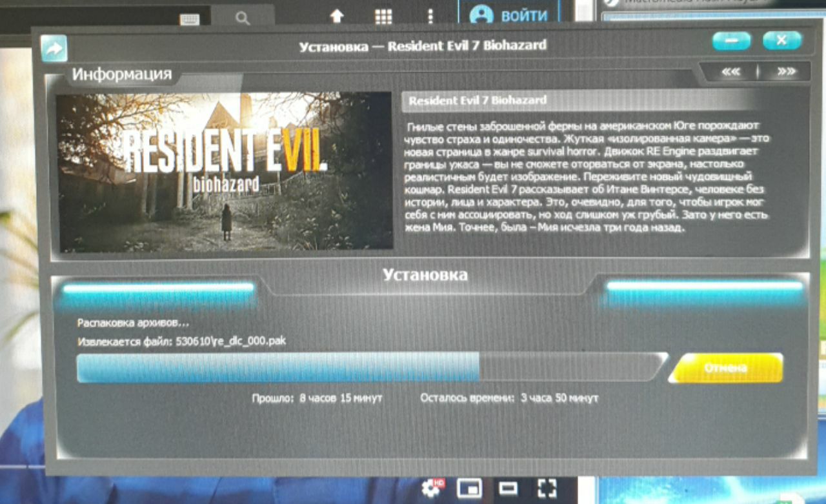Click the installation progress bar
This screenshot has width=826, height=504.
coord(372,367)
